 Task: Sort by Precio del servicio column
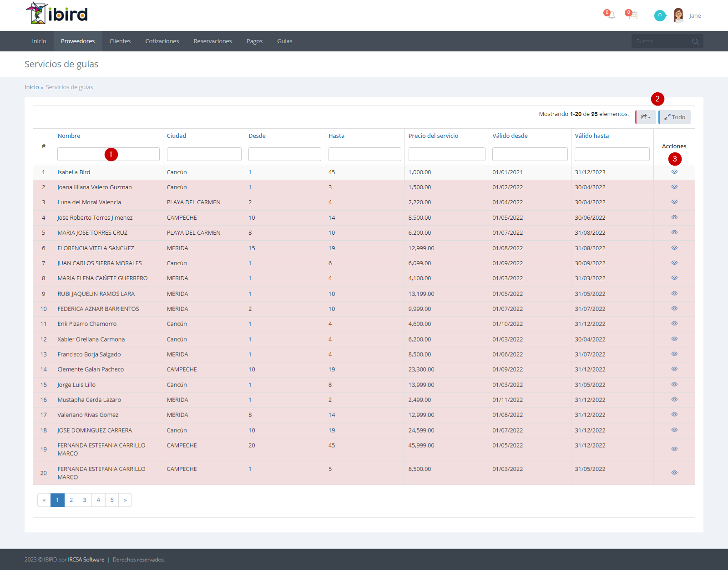[433, 136]
